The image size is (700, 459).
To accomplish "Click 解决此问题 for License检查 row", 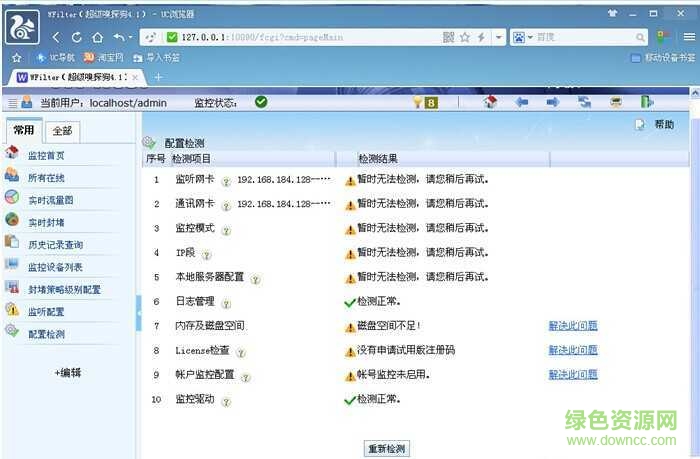I will 573,351.
